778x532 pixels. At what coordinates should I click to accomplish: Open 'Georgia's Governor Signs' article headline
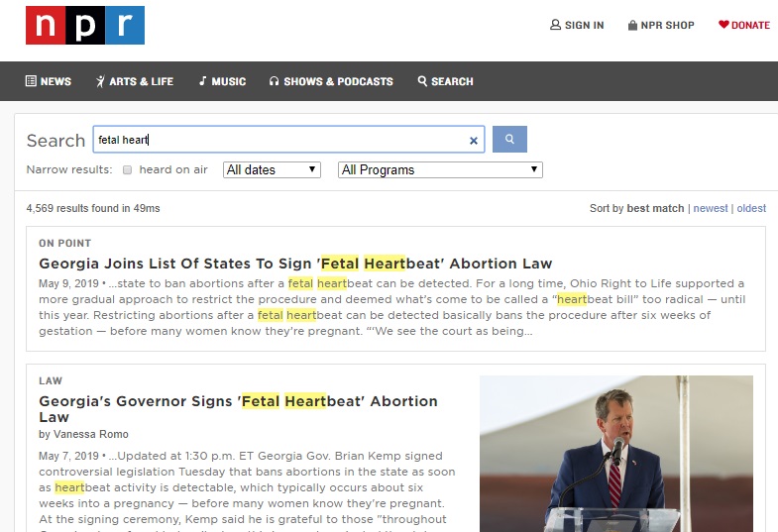coord(238,408)
